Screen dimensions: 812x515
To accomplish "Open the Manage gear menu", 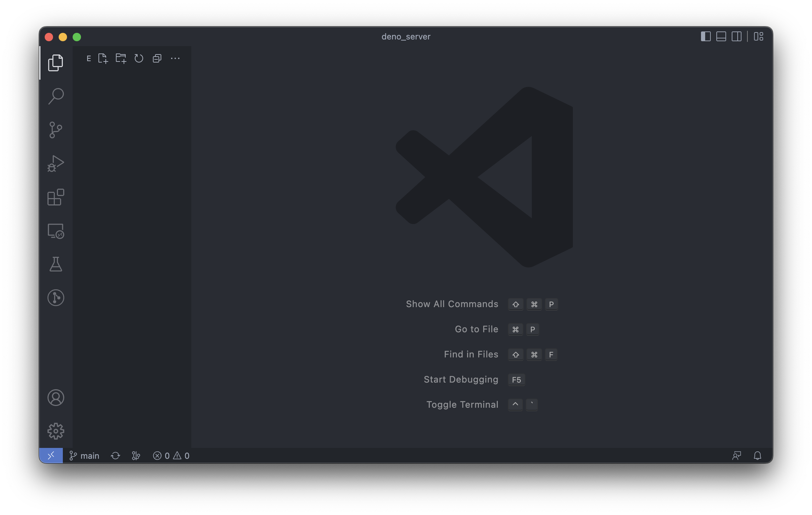I will (56, 431).
